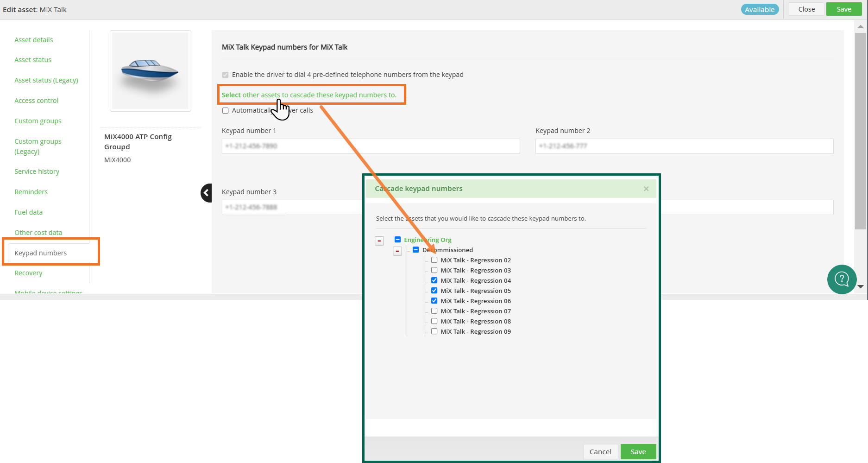Open Custom groups section

pos(38,121)
